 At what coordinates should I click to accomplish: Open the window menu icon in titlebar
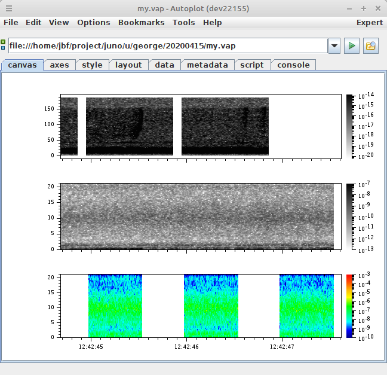[x=9, y=8]
